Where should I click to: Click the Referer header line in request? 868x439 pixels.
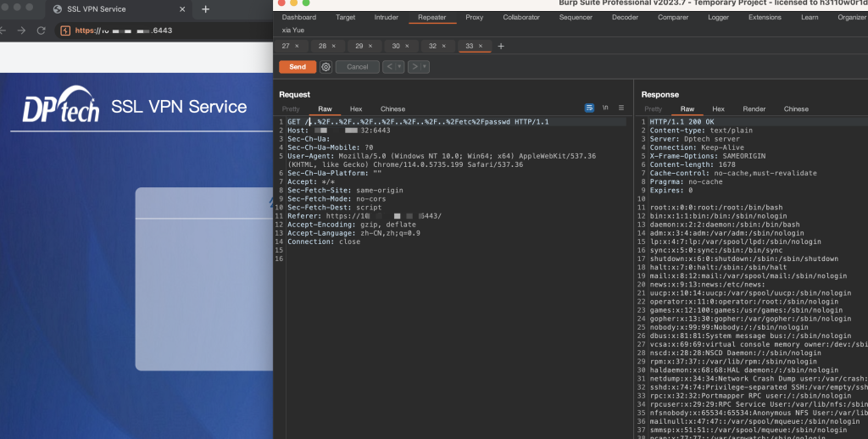coord(364,216)
